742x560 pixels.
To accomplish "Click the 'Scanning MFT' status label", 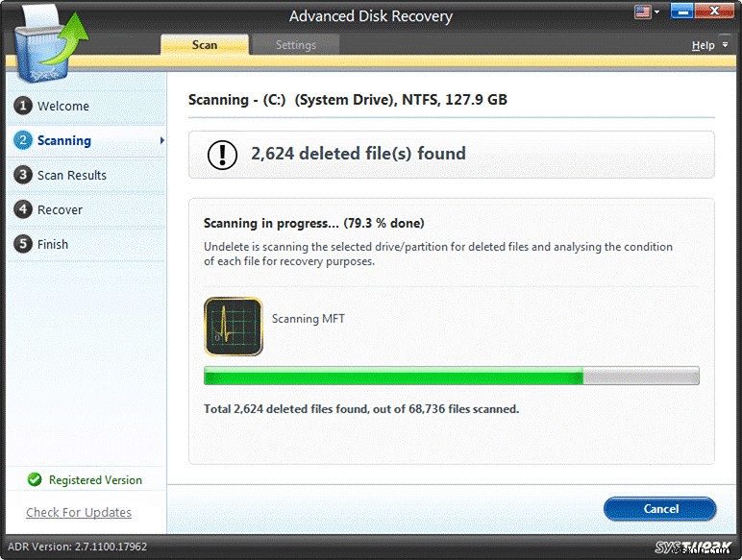I will pyautogui.click(x=309, y=319).
